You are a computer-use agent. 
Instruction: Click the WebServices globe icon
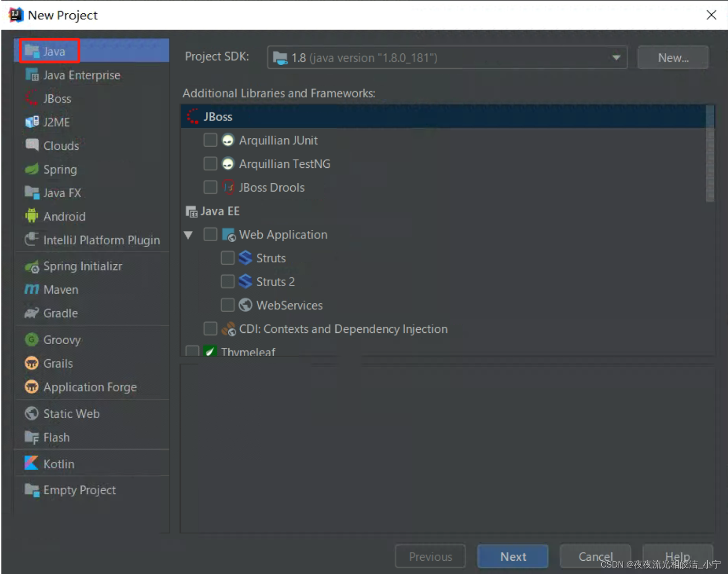245,305
